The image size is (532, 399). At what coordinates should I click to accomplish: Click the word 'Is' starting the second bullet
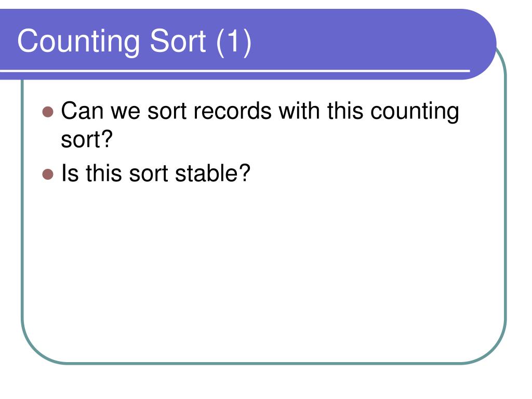(68, 173)
